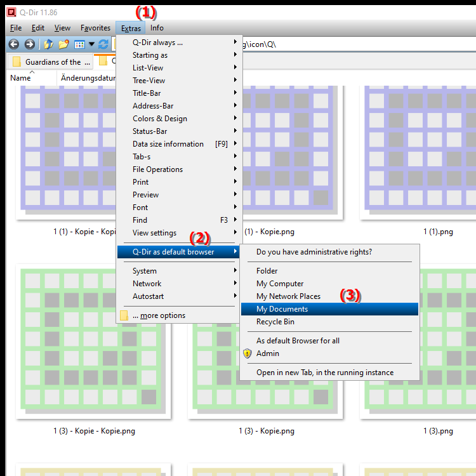This screenshot has width=476, height=476.
Task: Open the view mode dropdown arrow
Action: click(x=91, y=44)
